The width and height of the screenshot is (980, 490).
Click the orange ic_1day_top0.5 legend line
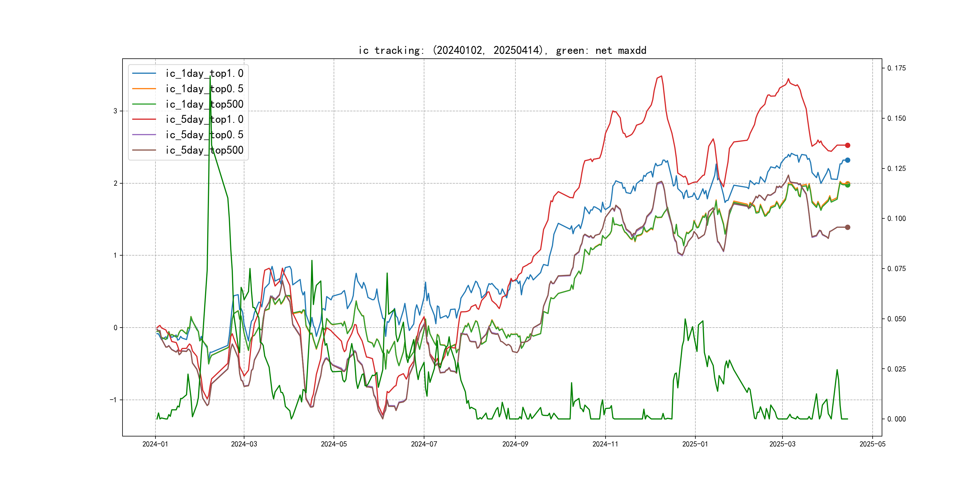pyautogui.click(x=144, y=89)
